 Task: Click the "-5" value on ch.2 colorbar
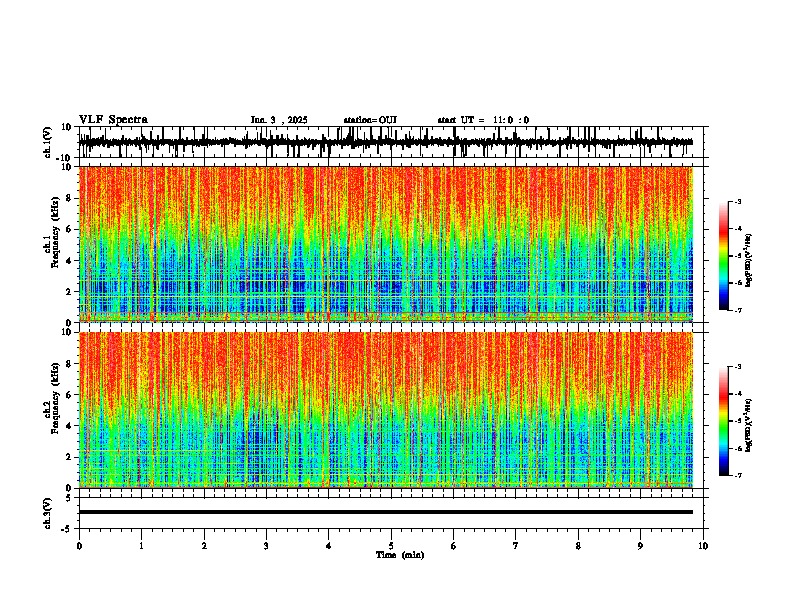[737, 421]
